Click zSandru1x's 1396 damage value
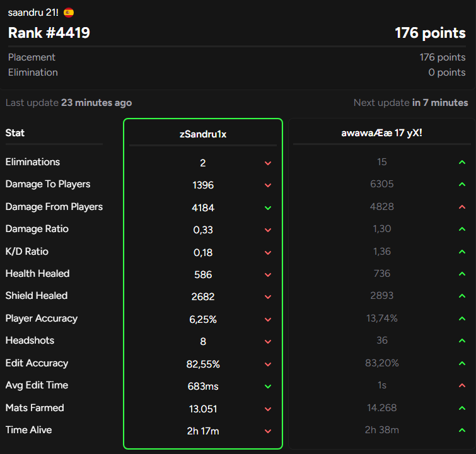 [203, 185]
